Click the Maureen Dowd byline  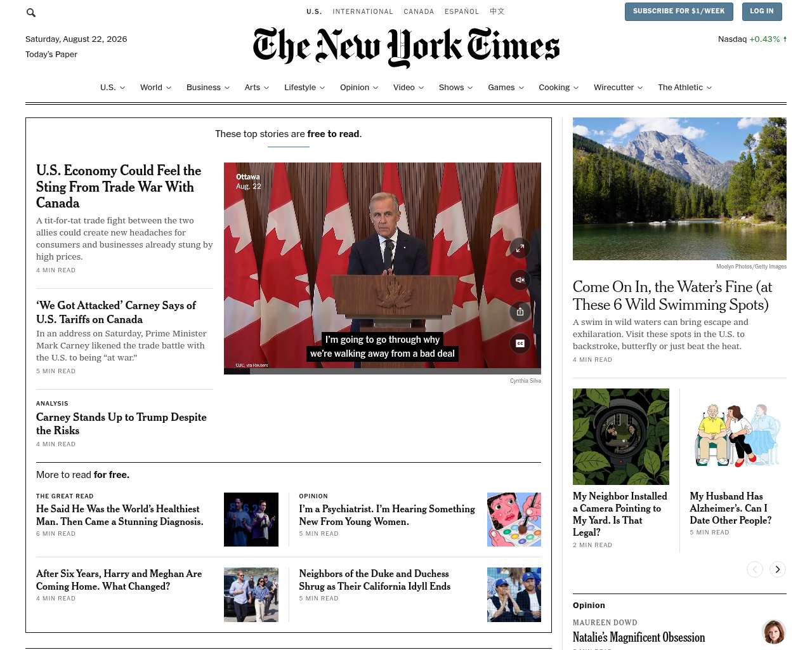(605, 623)
